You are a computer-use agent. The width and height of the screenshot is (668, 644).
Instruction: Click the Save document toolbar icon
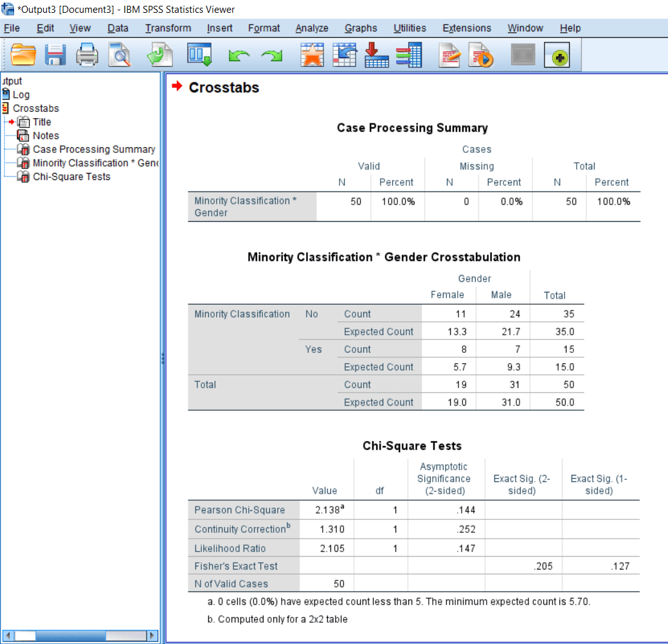click(x=55, y=55)
